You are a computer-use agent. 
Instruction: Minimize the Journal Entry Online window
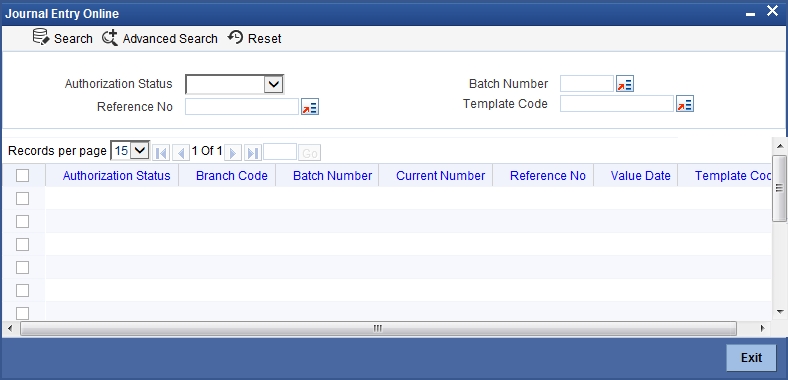coord(750,14)
